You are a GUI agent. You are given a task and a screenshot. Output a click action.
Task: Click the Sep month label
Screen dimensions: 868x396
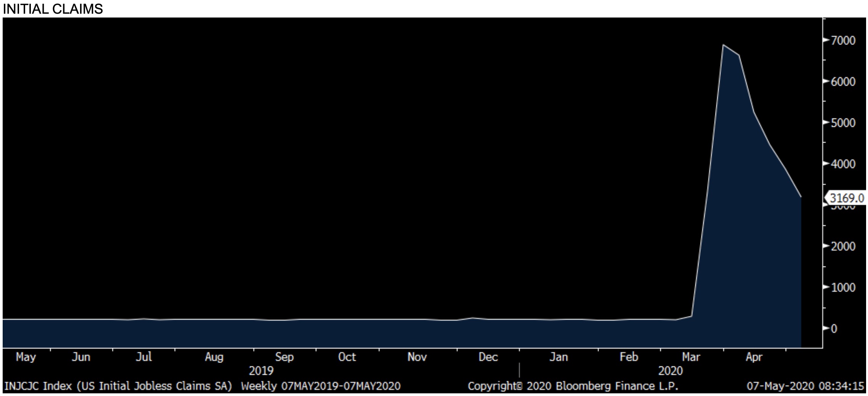pyautogui.click(x=284, y=357)
